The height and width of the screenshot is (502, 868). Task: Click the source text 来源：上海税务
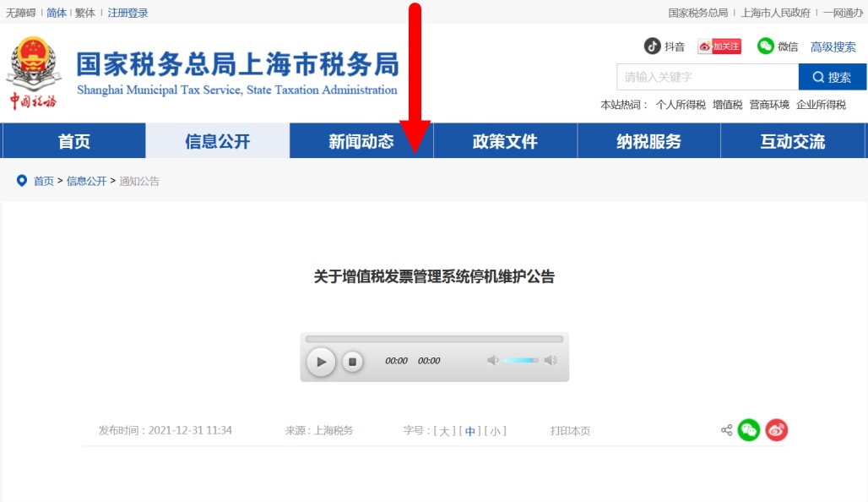319,430
